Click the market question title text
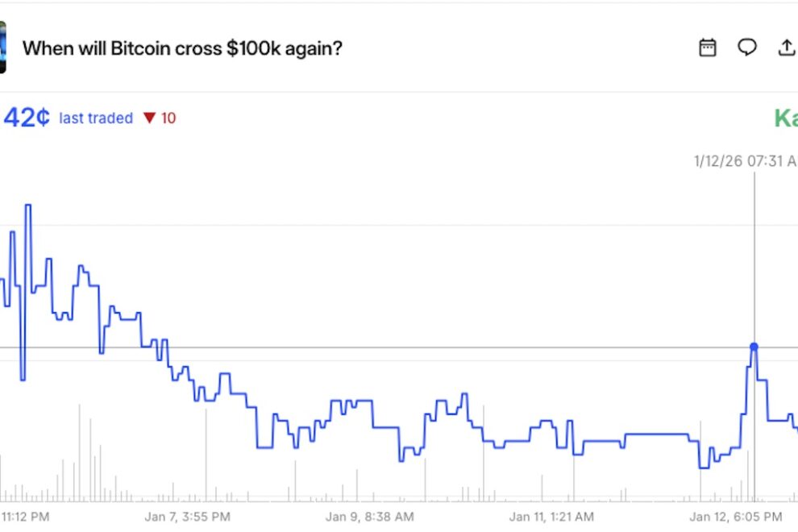 coord(184,48)
